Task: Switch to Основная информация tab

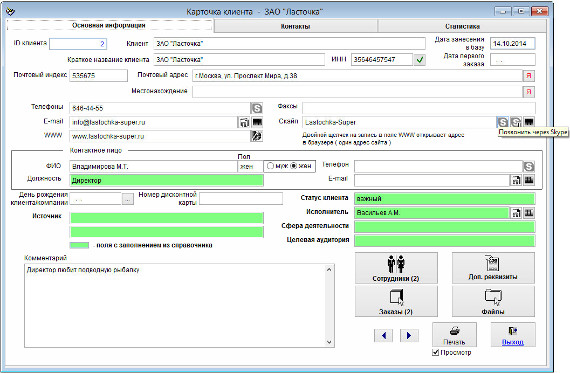Action: [x=109, y=25]
